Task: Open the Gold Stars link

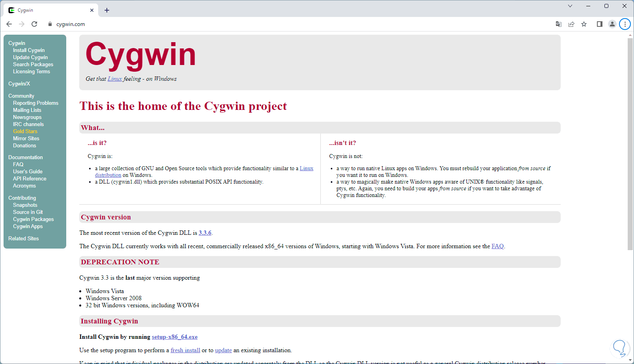Action: pyautogui.click(x=25, y=132)
